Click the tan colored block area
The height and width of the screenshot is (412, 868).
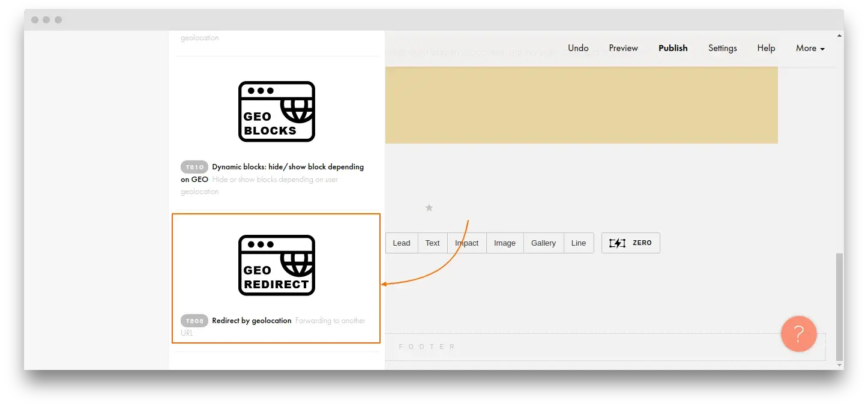click(581, 105)
